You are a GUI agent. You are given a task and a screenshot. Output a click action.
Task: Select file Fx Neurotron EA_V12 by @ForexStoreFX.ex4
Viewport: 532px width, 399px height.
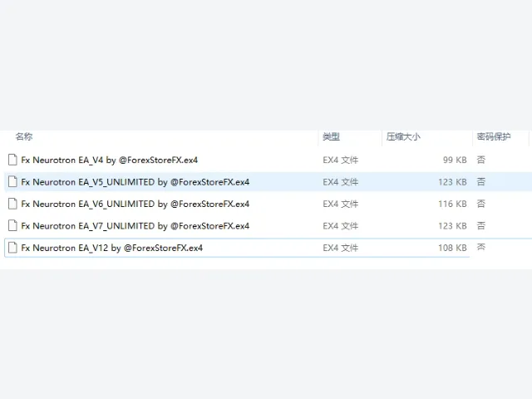[x=112, y=248]
